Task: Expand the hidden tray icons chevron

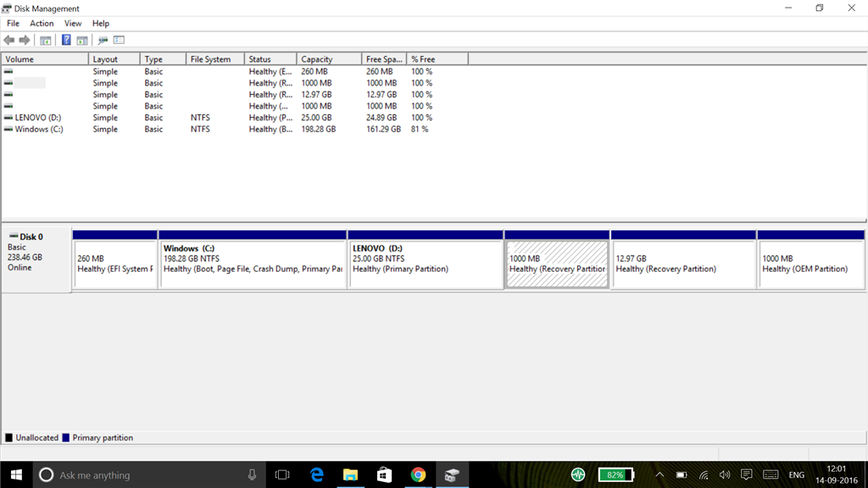Action: pos(659,474)
